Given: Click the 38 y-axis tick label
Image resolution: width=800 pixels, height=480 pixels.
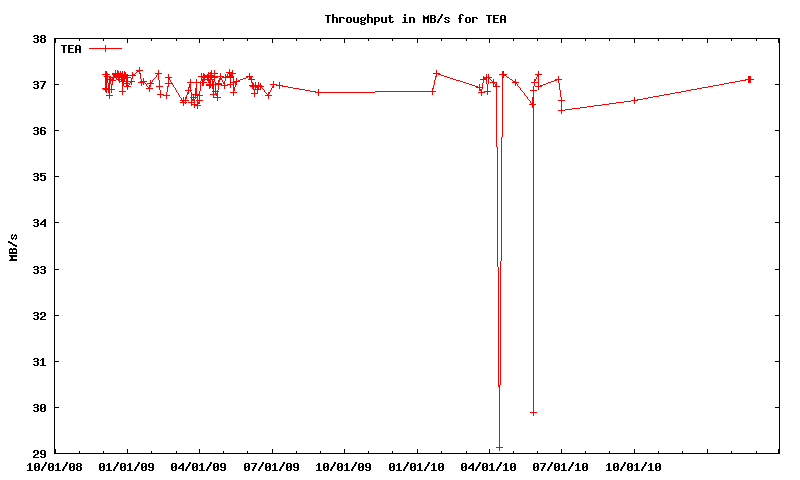Looking at the screenshot, I should 40,39.
